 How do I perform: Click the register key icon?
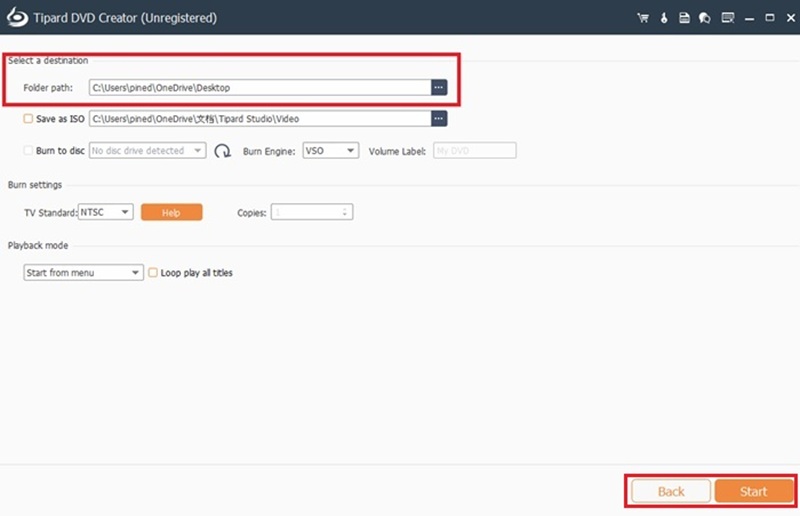pos(664,18)
